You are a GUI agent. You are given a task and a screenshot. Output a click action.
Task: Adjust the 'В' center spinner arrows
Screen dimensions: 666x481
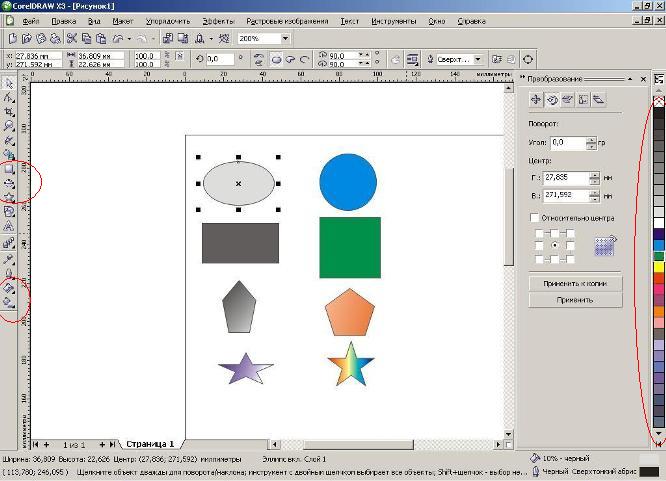(x=594, y=195)
